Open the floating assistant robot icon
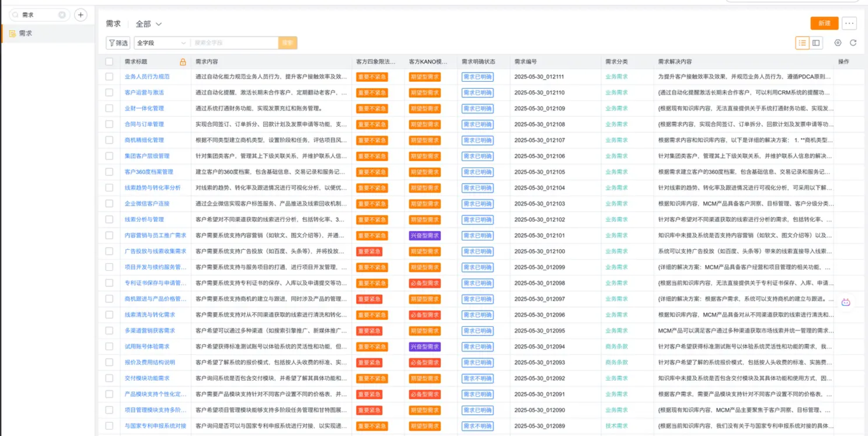The image size is (868, 436). pos(845,302)
